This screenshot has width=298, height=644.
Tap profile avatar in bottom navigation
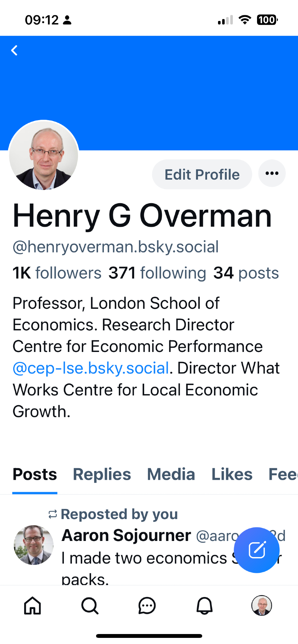[262, 605]
